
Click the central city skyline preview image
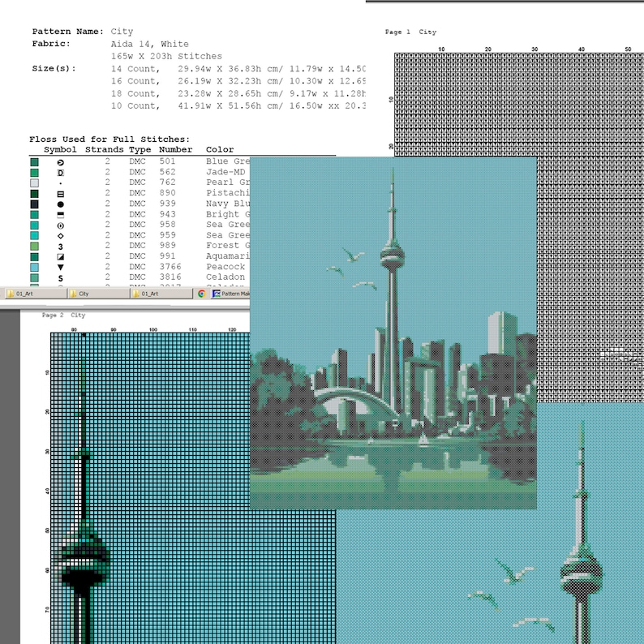393,333
